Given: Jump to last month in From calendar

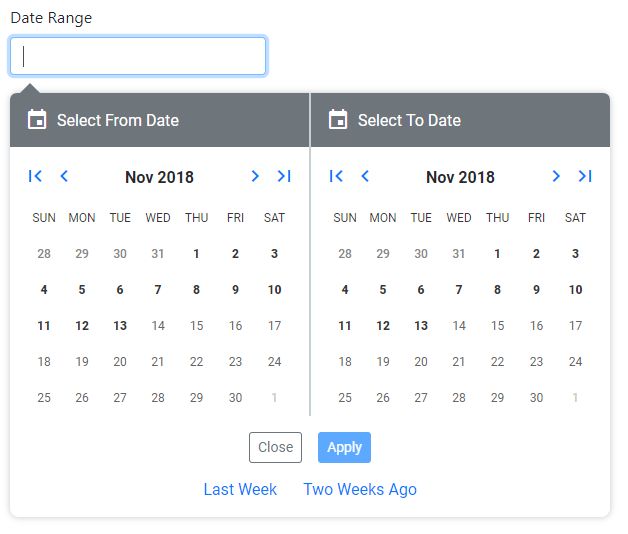Looking at the screenshot, I should [284, 177].
